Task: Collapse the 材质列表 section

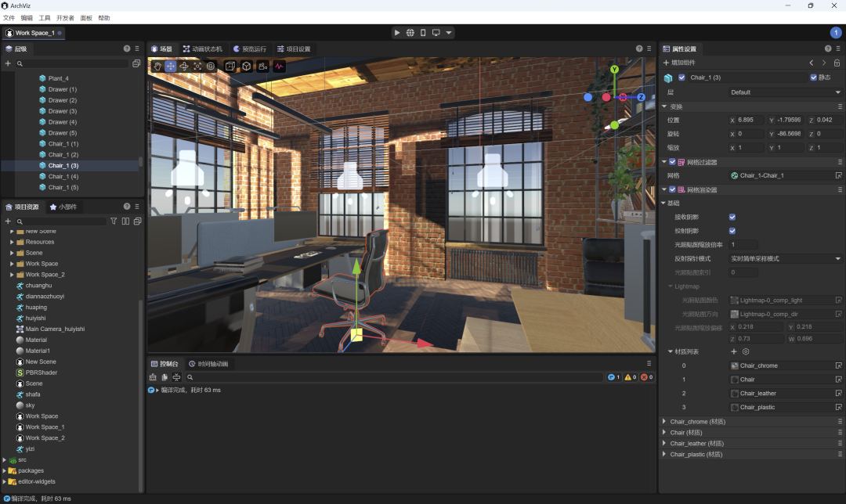Action: 671,351
